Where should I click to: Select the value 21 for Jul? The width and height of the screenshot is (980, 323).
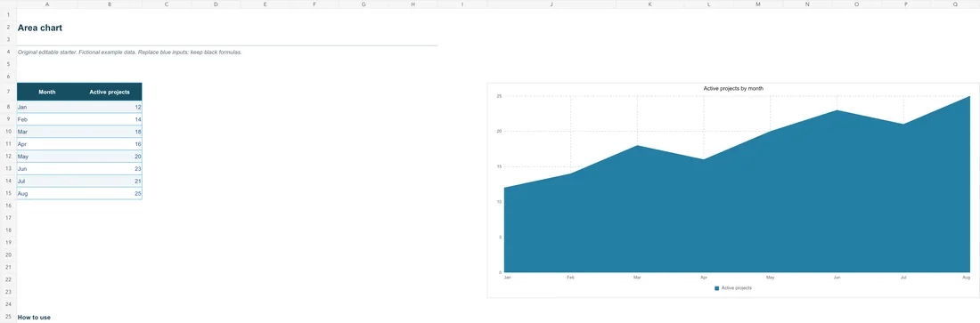(110, 182)
